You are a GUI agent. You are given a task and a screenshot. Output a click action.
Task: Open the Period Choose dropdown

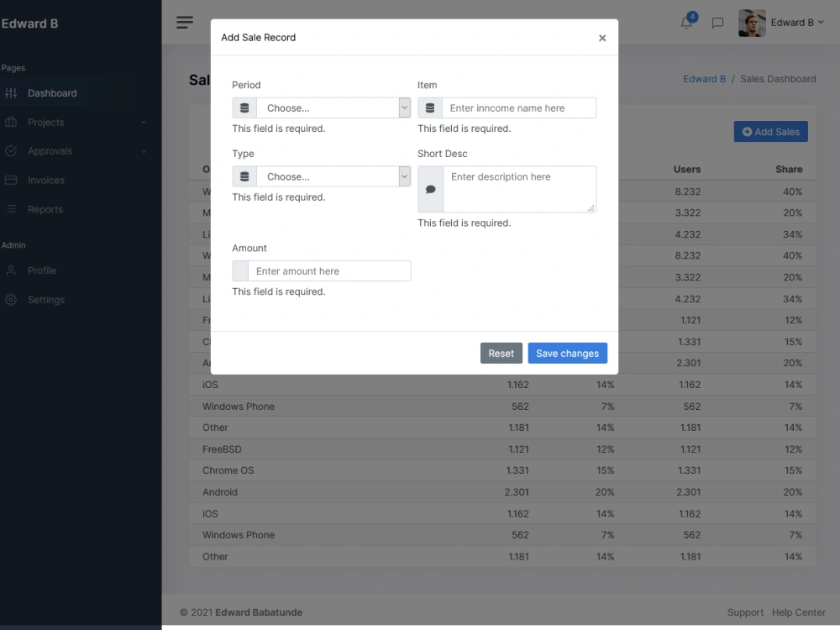tap(333, 108)
